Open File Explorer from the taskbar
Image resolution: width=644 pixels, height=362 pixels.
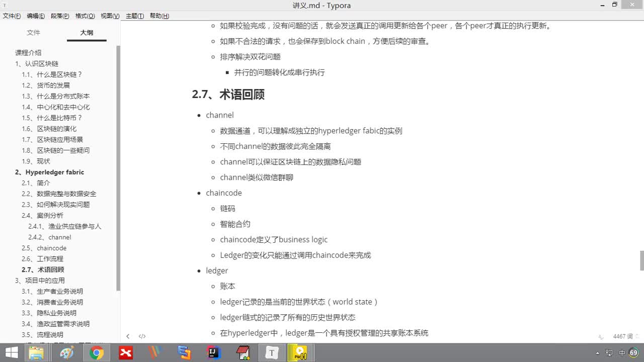coord(36,353)
